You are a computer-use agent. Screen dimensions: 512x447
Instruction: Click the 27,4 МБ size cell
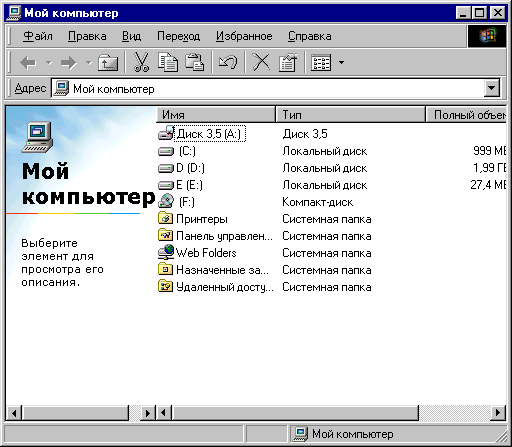488,185
